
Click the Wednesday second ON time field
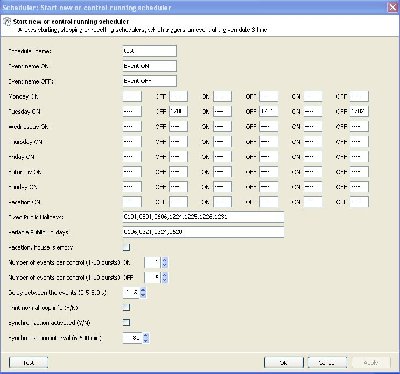(x=222, y=126)
